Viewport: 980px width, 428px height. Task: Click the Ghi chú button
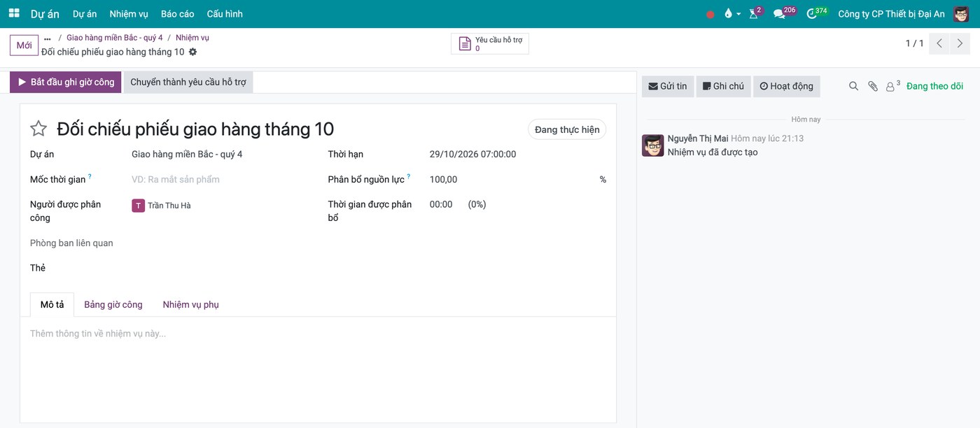(723, 86)
